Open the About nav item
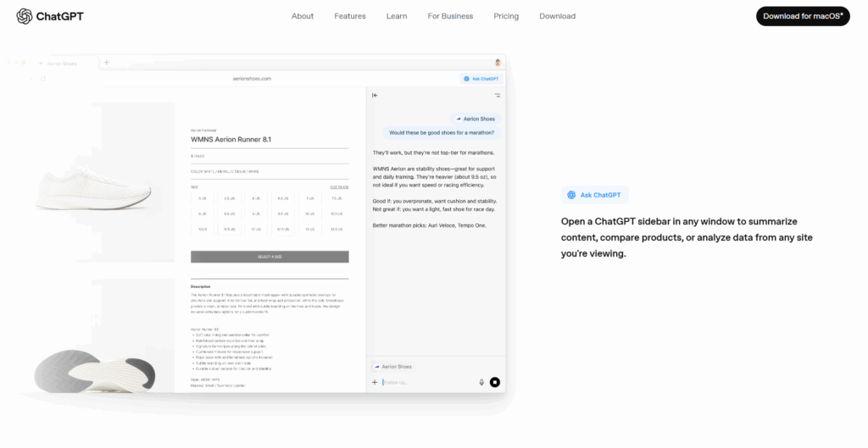868x448 pixels. point(303,16)
